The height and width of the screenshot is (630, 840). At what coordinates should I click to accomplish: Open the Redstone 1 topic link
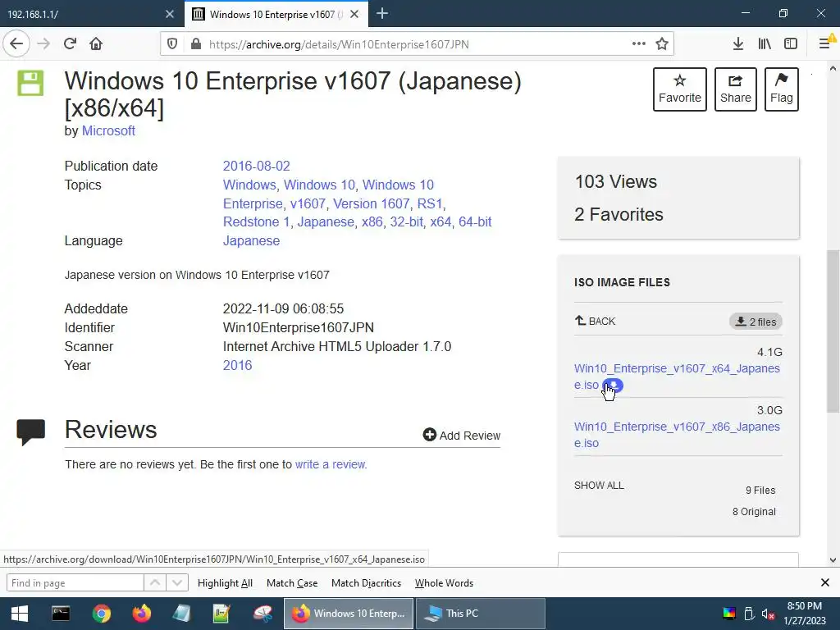click(256, 221)
